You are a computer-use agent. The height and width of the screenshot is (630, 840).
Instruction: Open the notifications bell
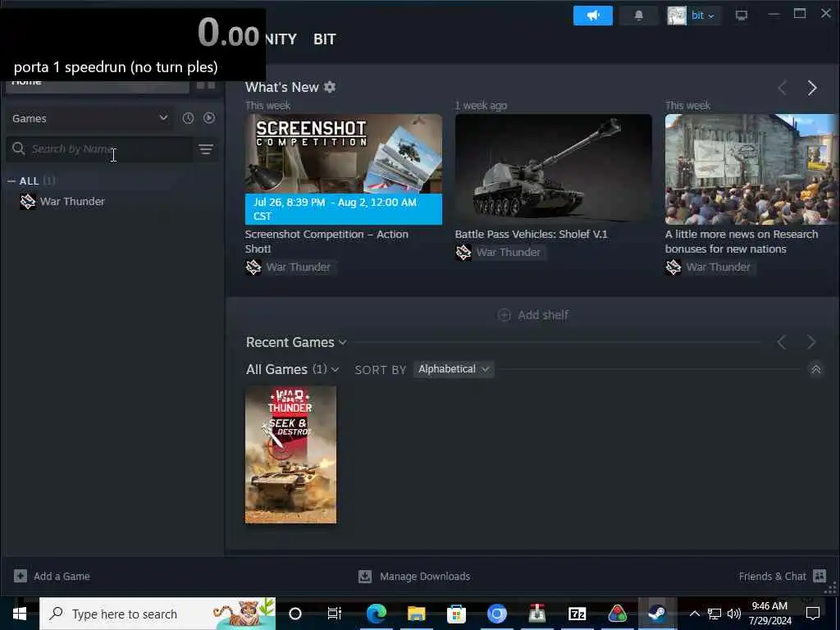coord(638,16)
